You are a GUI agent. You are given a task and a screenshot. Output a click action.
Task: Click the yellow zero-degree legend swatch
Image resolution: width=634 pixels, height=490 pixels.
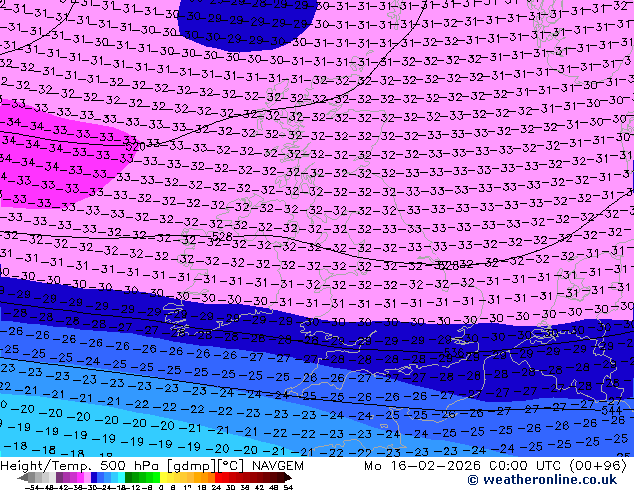pyautogui.click(x=163, y=477)
